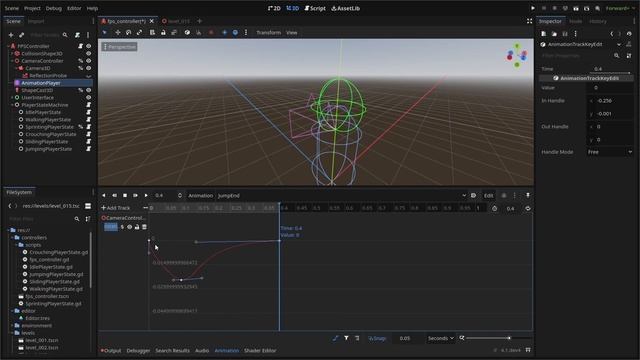The height and width of the screenshot is (360, 640).
Task: Toggle Snap in the animation editor
Action: [377, 338]
